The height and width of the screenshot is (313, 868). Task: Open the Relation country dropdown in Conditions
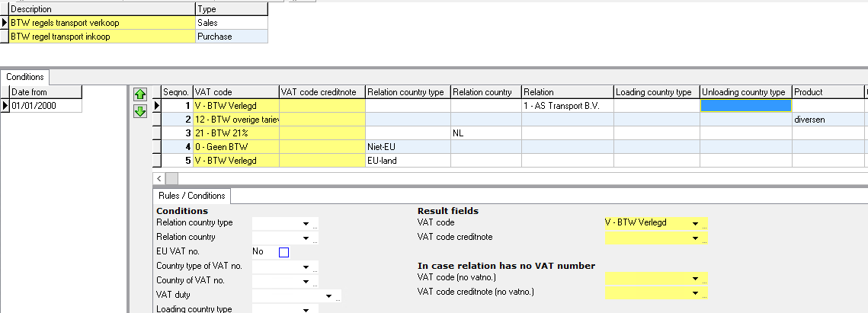(x=306, y=238)
